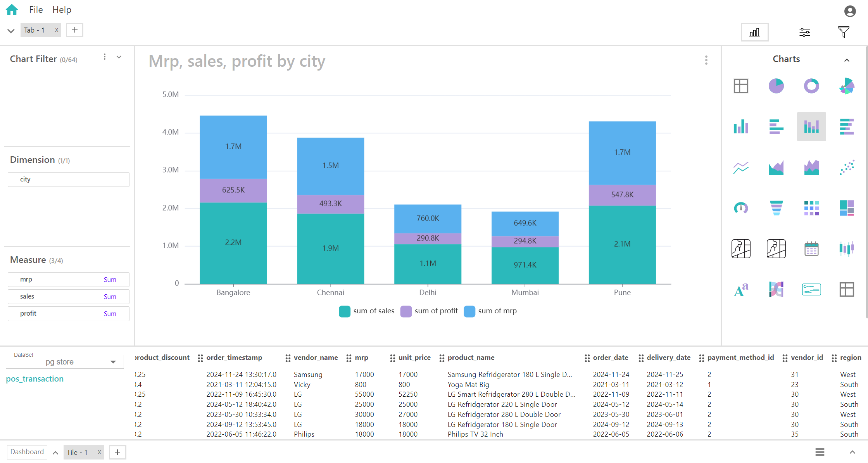This screenshot has height=463, width=868.
Task: Collapse the Charts panel chevron
Action: coord(847,60)
